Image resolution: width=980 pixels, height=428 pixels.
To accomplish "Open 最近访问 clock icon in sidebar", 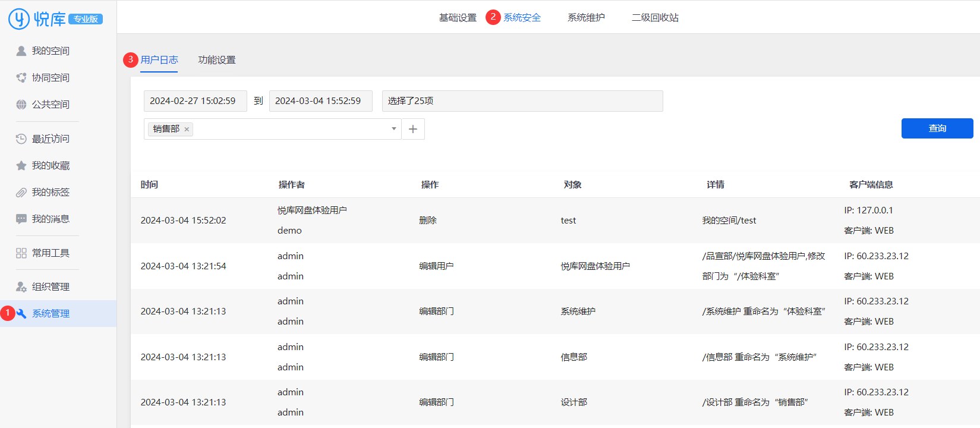I will coord(21,139).
